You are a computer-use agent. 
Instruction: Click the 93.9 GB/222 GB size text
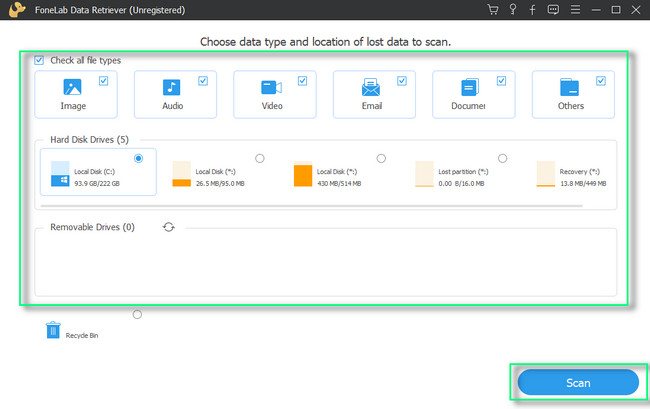(x=97, y=184)
